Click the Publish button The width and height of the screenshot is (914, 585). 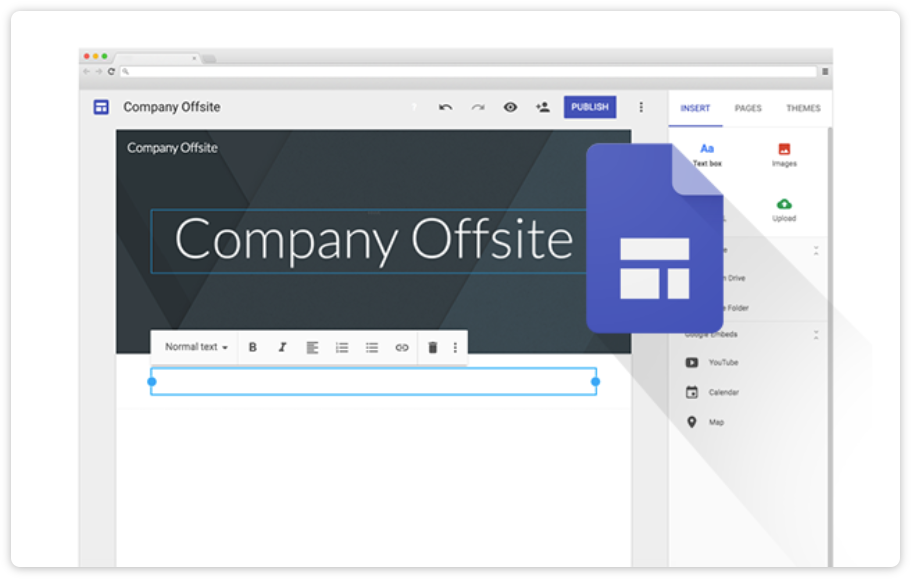click(x=589, y=107)
